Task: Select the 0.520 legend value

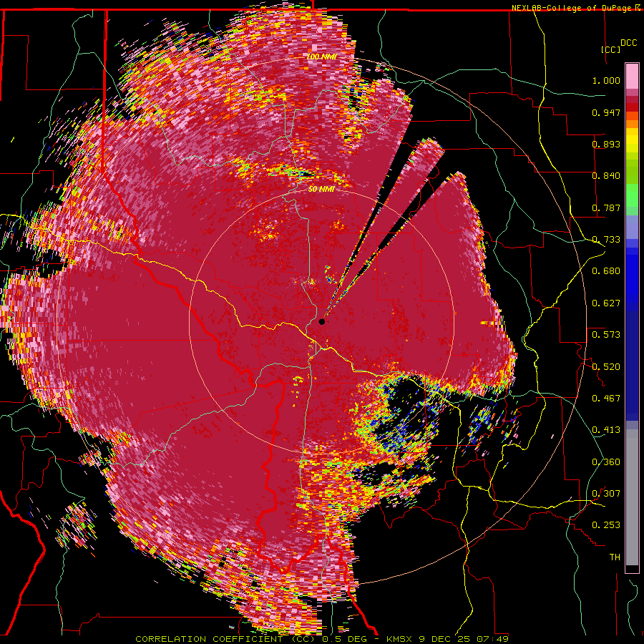Action: pyautogui.click(x=606, y=367)
